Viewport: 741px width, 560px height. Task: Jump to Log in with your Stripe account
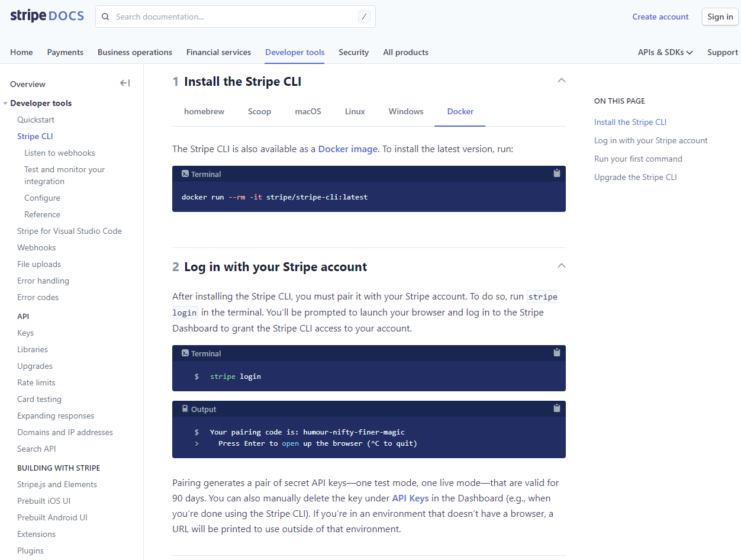[651, 140]
